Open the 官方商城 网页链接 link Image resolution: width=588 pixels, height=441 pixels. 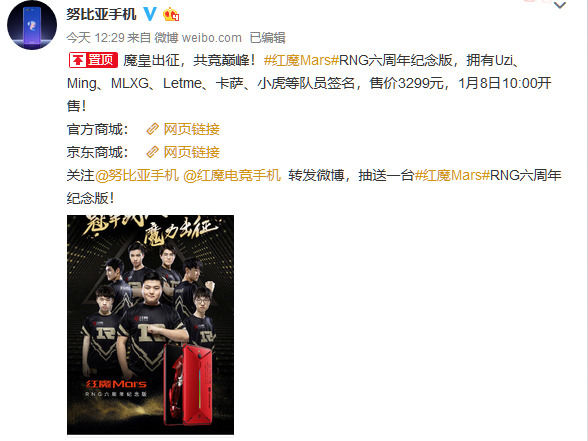(191, 129)
